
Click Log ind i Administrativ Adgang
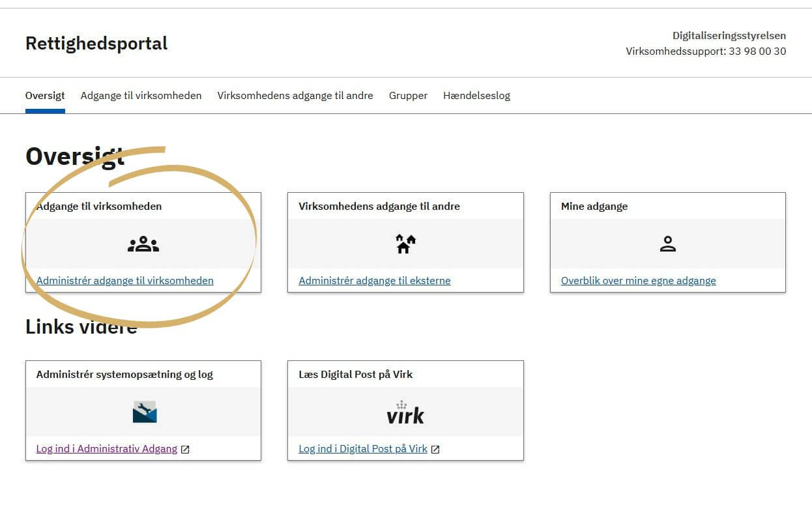(x=106, y=448)
